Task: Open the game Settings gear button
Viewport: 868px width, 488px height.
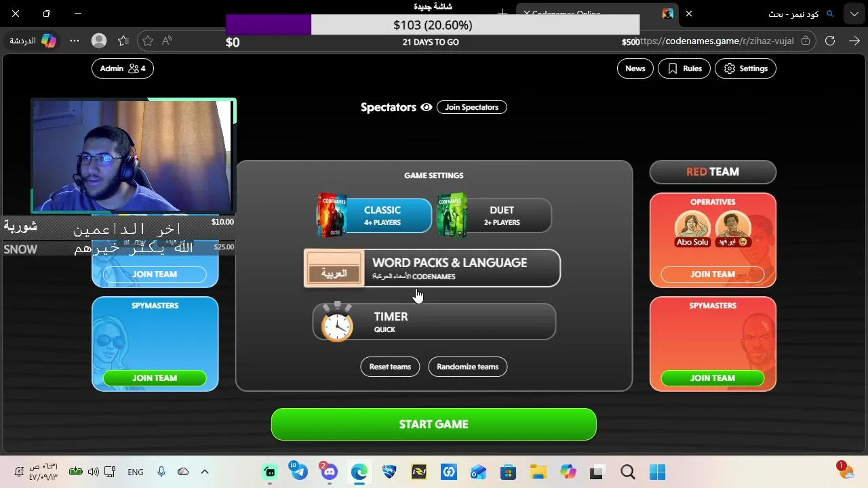Action: click(745, 68)
